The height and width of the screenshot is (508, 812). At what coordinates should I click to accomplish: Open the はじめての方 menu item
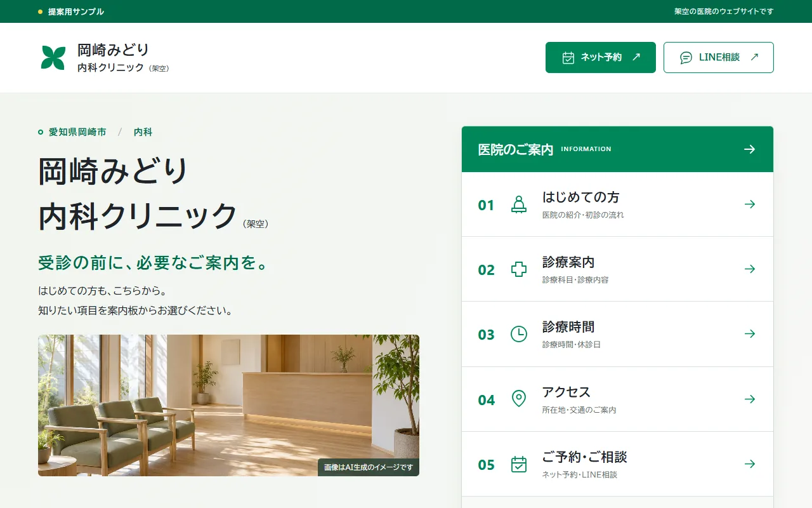[x=617, y=204]
